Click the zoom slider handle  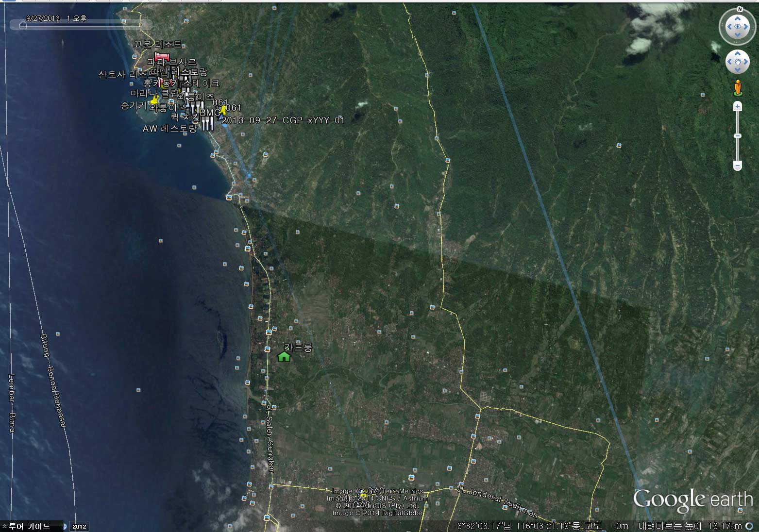pos(738,136)
